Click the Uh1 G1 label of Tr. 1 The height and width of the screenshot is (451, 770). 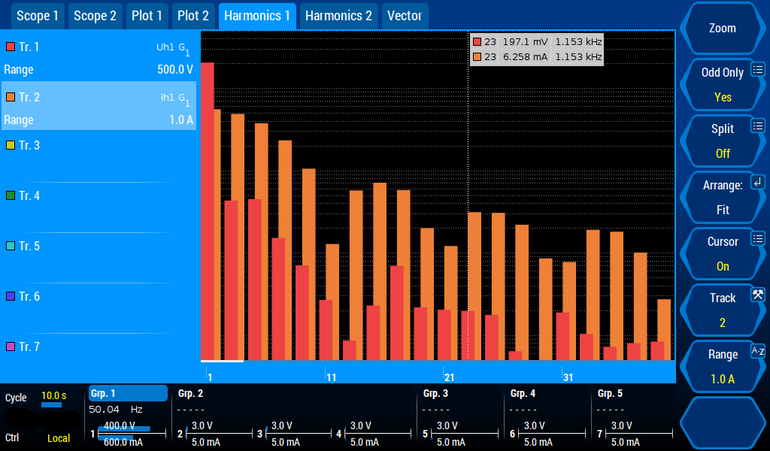173,48
